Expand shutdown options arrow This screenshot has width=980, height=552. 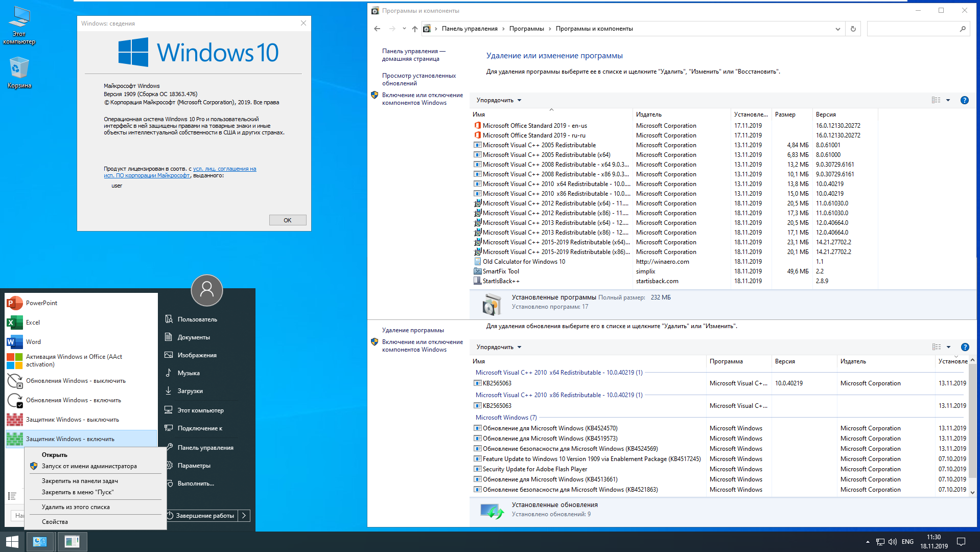click(244, 515)
